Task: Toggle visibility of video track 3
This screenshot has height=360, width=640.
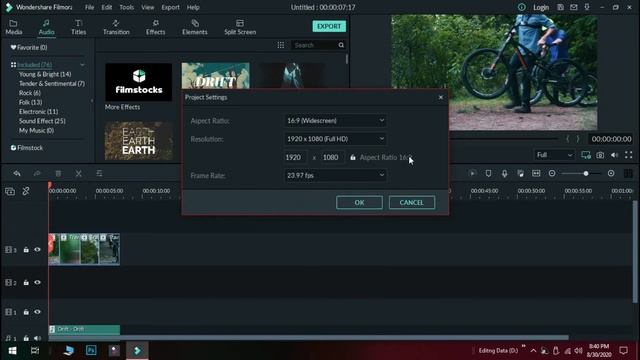Action: coord(37,250)
